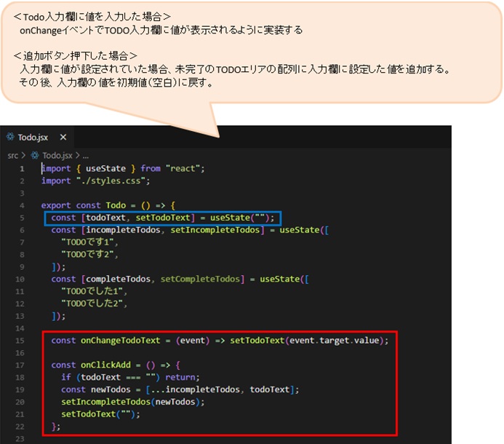Click the "TODOでした2" string
The image size is (504, 444).
(92, 304)
